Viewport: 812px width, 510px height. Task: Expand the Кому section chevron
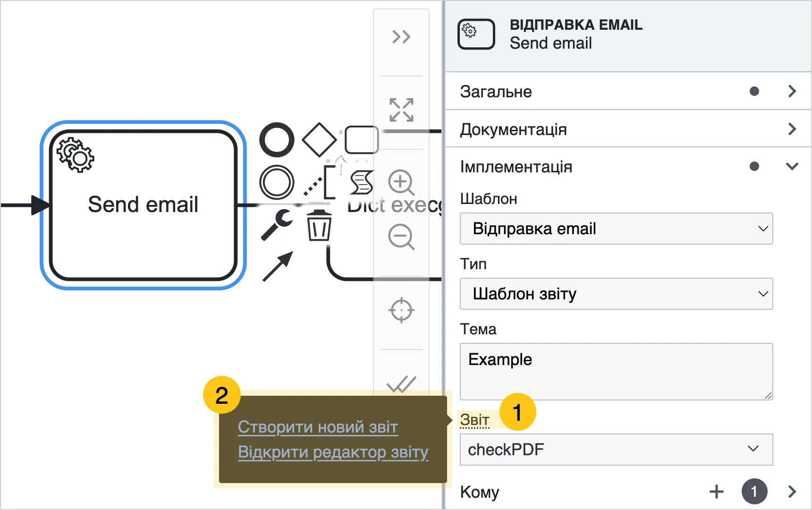[792, 492]
